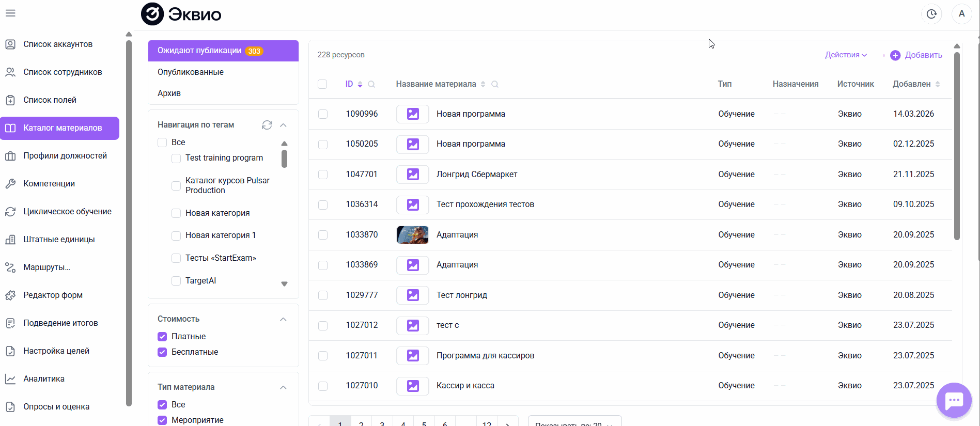Sort the table by ID column
This screenshot has width=980, height=426.
click(x=360, y=84)
